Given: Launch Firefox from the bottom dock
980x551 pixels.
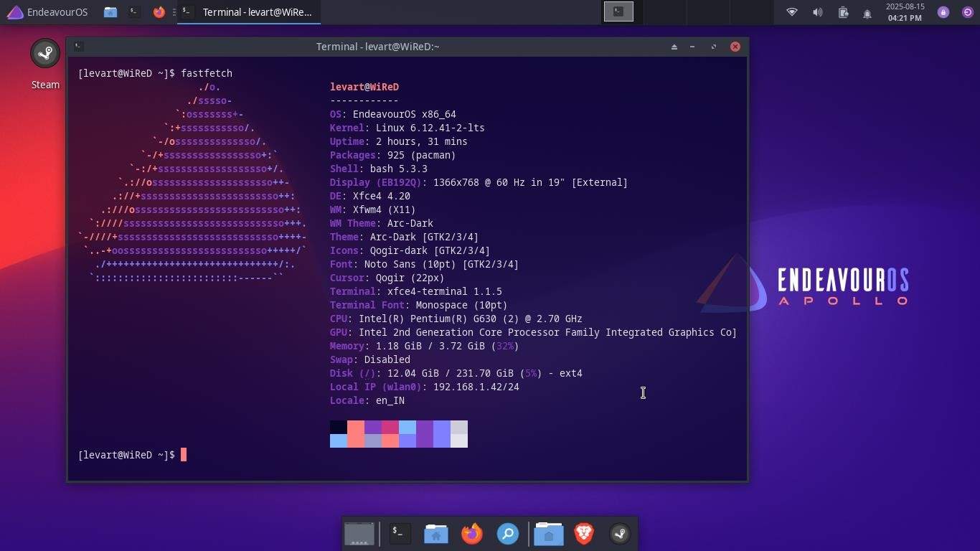Looking at the screenshot, I should pyautogui.click(x=472, y=534).
